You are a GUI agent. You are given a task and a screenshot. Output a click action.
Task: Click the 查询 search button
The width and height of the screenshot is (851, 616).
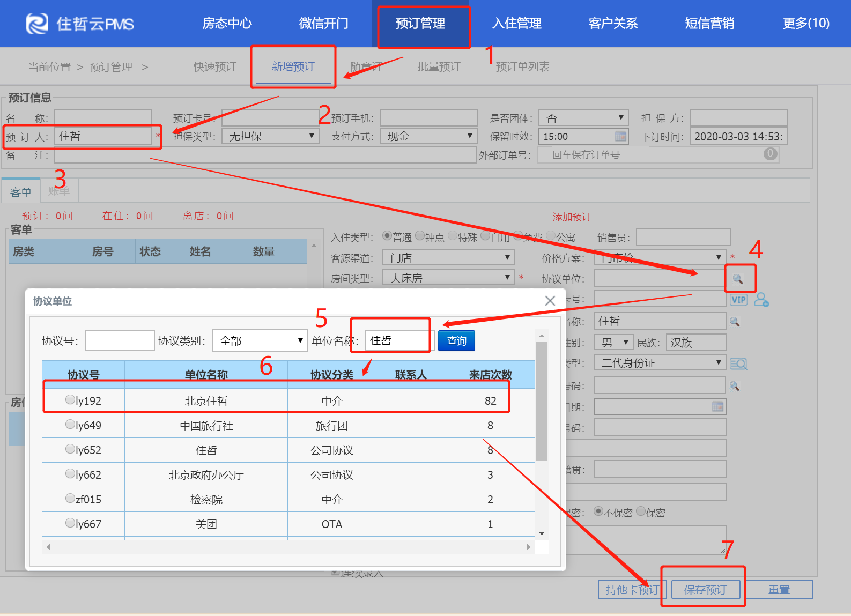(456, 341)
